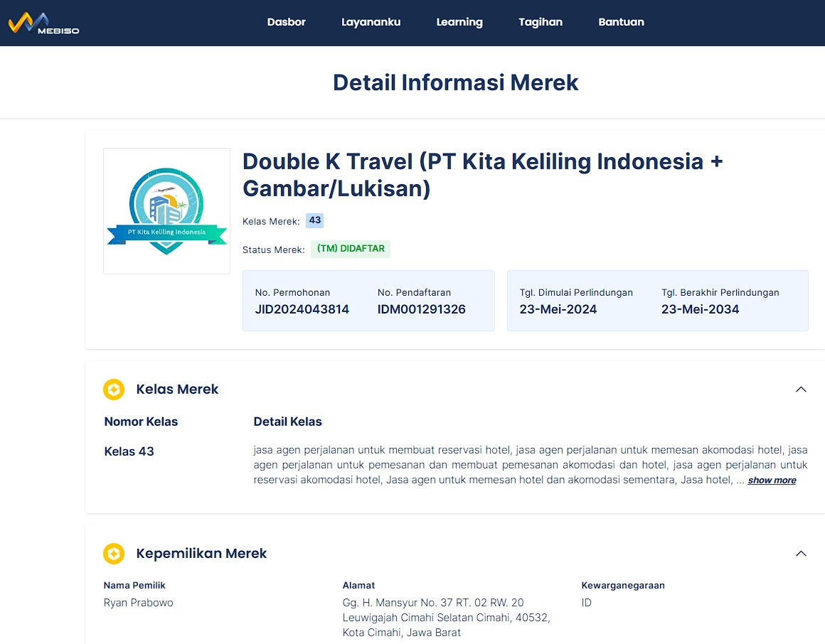Click the Kepemilikan Merek section title
This screenshot has width=825, height=644.
coord(201,553)
